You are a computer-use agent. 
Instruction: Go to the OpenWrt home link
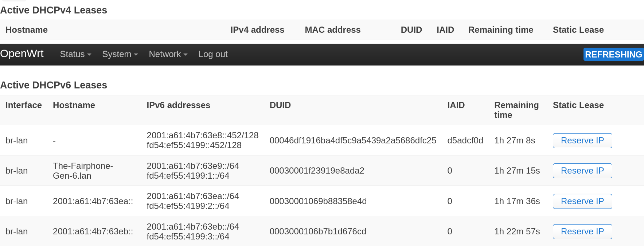(x=22, y=53)
